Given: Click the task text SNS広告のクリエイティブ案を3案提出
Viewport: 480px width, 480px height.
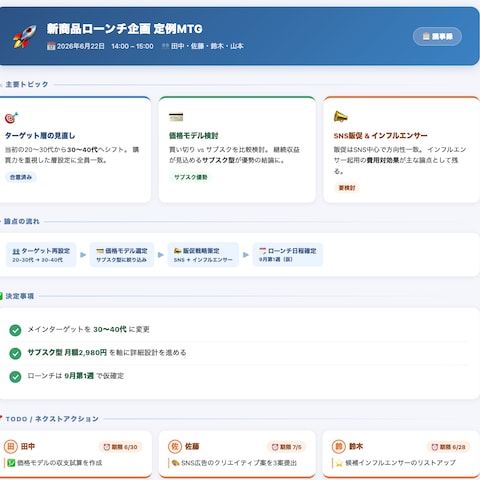Looking at the screenshot, I should click(239, 463).
